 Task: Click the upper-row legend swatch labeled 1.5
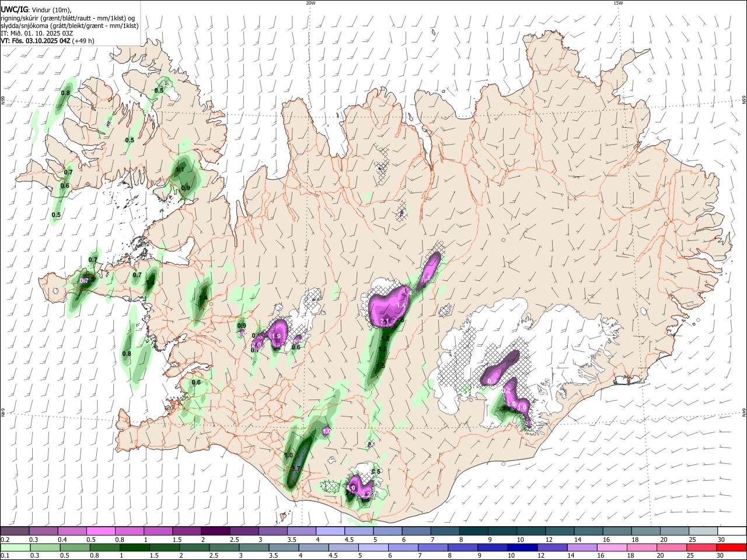[186, 531]
